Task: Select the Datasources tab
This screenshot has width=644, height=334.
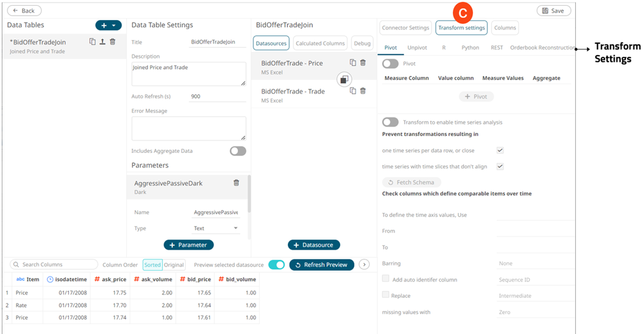Action: [271, 43]
